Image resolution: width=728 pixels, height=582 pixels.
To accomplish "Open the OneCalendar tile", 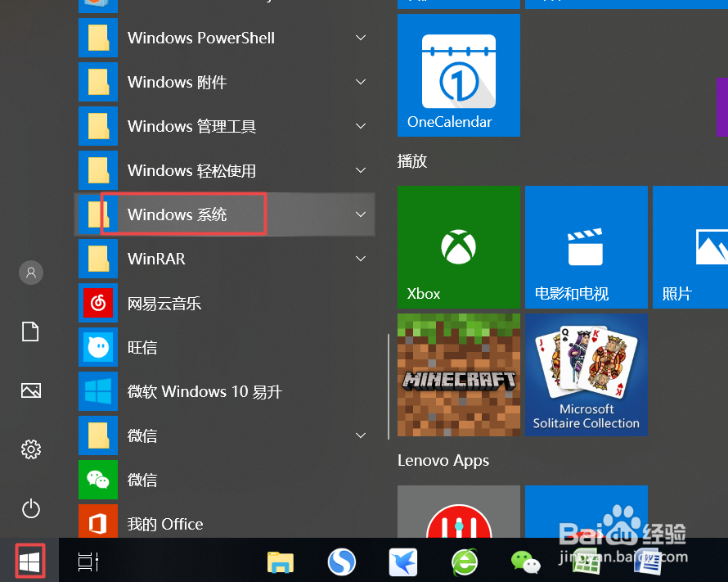I will (458, 75).
